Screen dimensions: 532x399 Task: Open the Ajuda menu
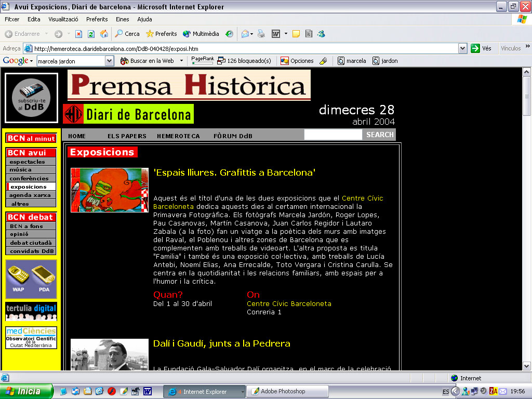(x=144, y=19)
